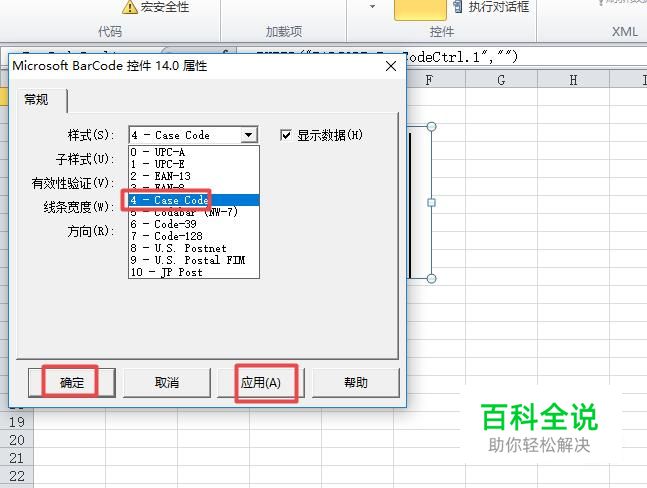Select row 20 header

(x=17, y=440)
